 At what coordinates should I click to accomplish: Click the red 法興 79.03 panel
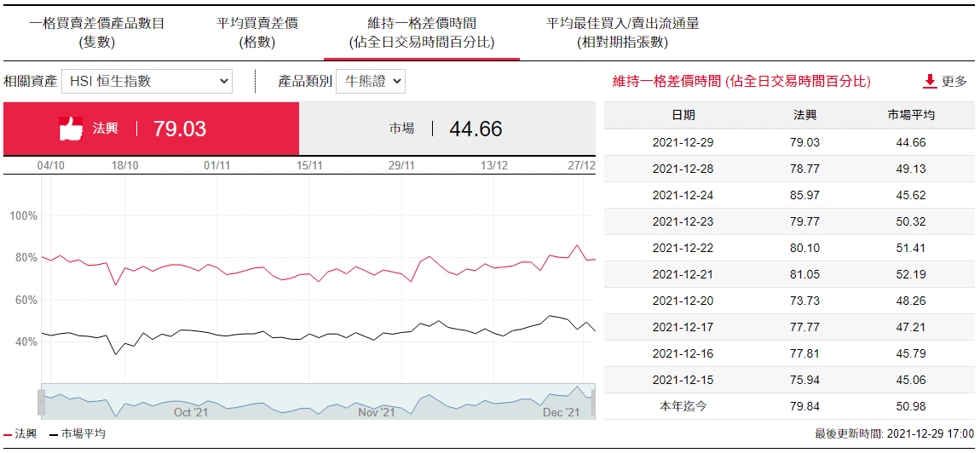(151, 129)
